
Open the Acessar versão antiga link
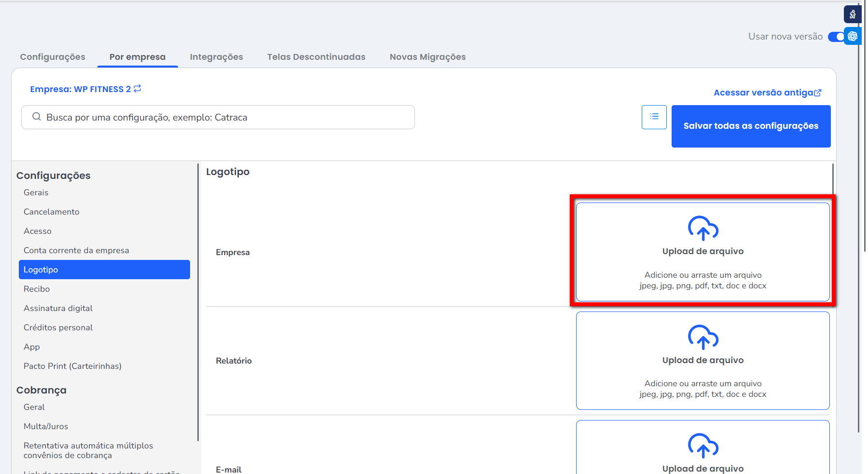[x=767, y=93]
